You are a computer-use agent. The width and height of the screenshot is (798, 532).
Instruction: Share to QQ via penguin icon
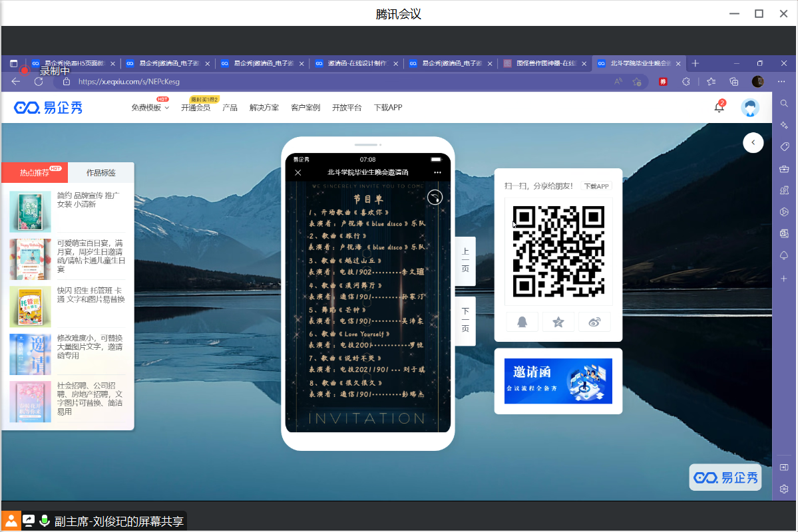[x=522, y=322]
